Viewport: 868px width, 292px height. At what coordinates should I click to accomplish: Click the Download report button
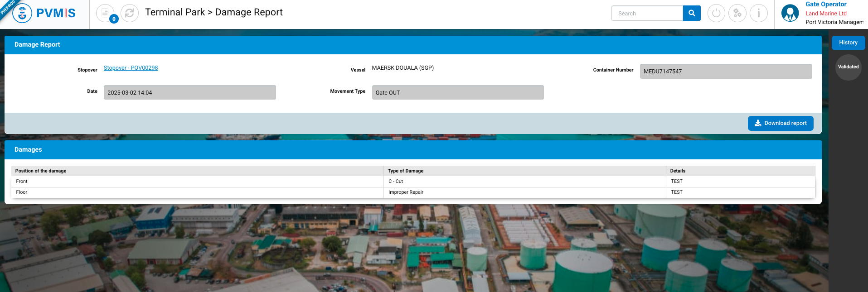click(780, 123)
